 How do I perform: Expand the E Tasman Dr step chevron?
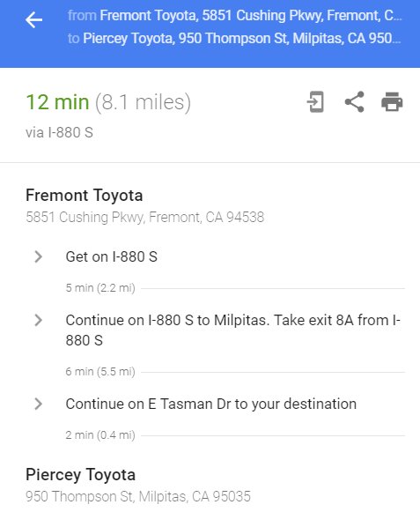pos(39,404)
